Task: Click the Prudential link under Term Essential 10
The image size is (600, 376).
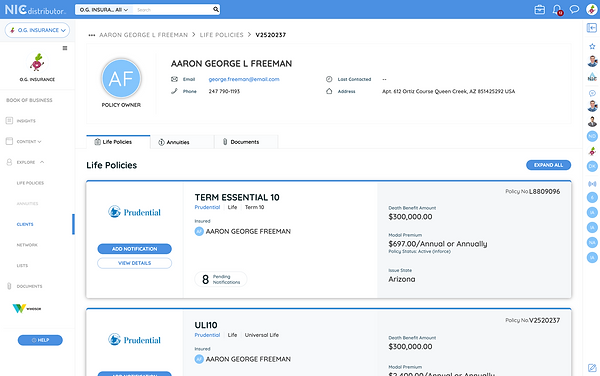Action: [207, 207]
